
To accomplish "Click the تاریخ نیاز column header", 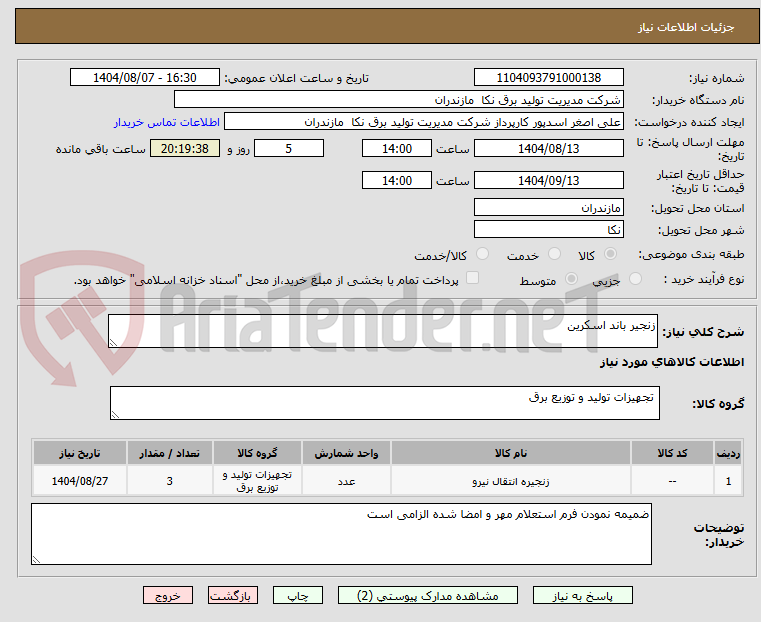I will (x=80, y=453).
